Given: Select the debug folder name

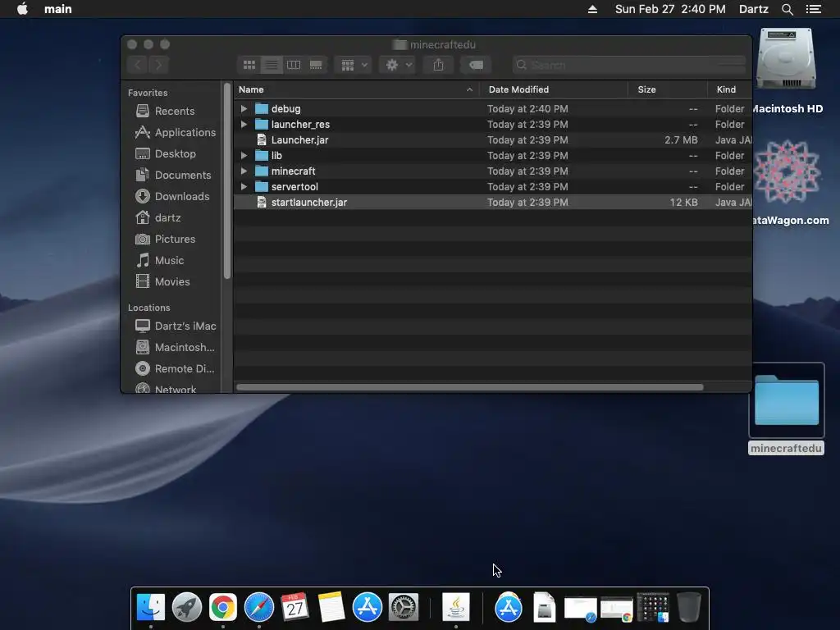Looking at the screenshot, I should click(285, 109).
